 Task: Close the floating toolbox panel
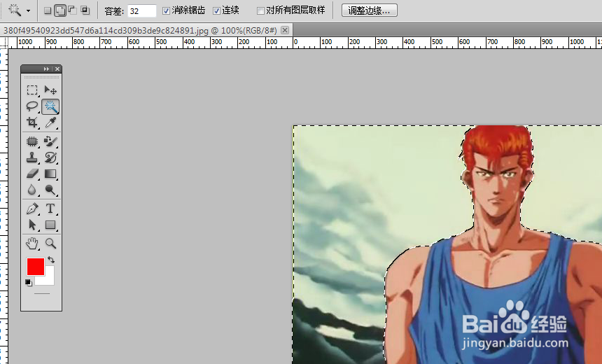(57, 69)
